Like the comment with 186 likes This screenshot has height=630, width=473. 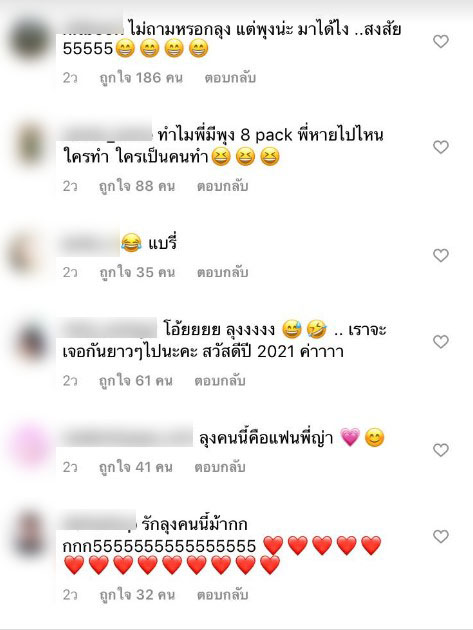440,41
